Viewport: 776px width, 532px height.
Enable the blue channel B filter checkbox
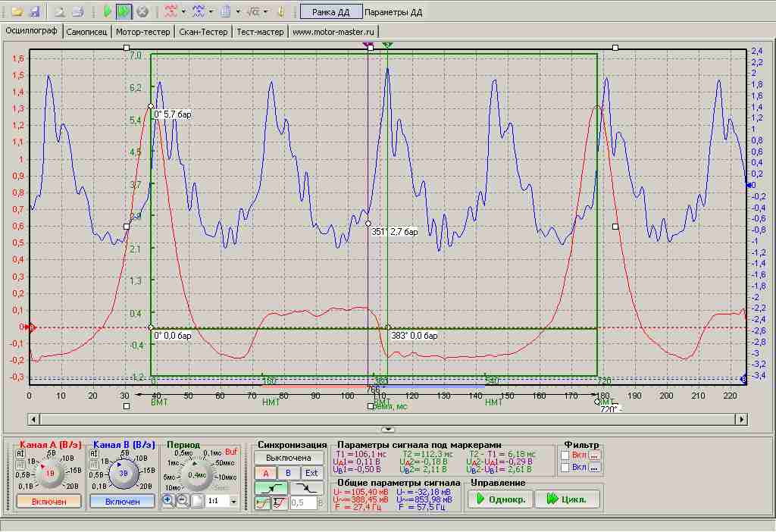pyautogui.click(x=565, y=468)
